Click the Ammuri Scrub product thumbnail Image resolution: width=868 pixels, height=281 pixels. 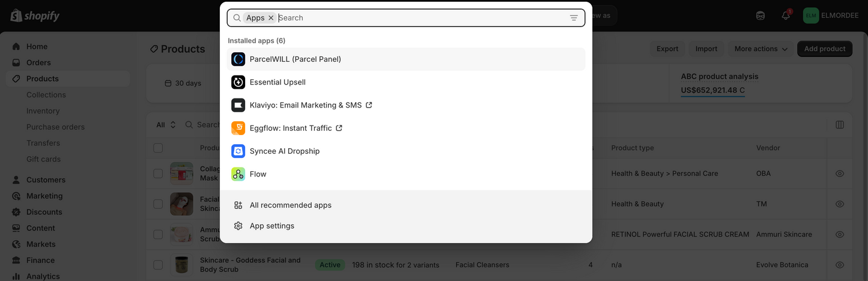pos(181,234)
